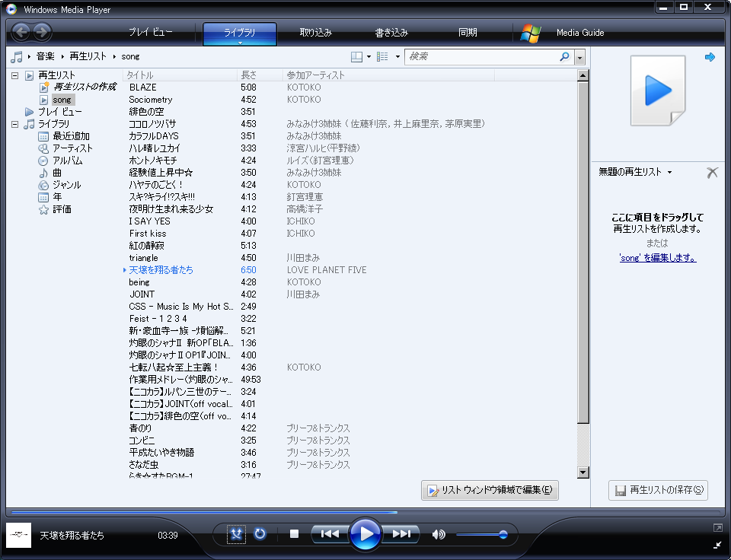The image size is (731, 560).
Task: Open layout options dropdown arrow
Action: 369,57
